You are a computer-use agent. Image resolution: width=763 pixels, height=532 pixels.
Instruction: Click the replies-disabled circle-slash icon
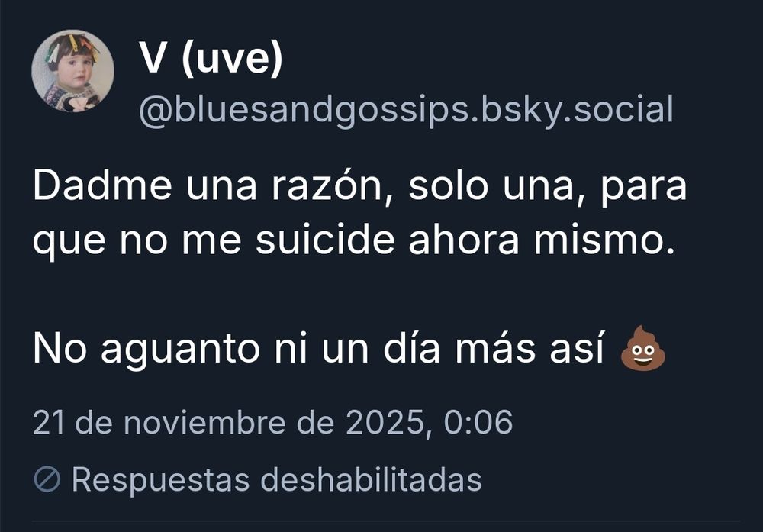coord(47,479)
